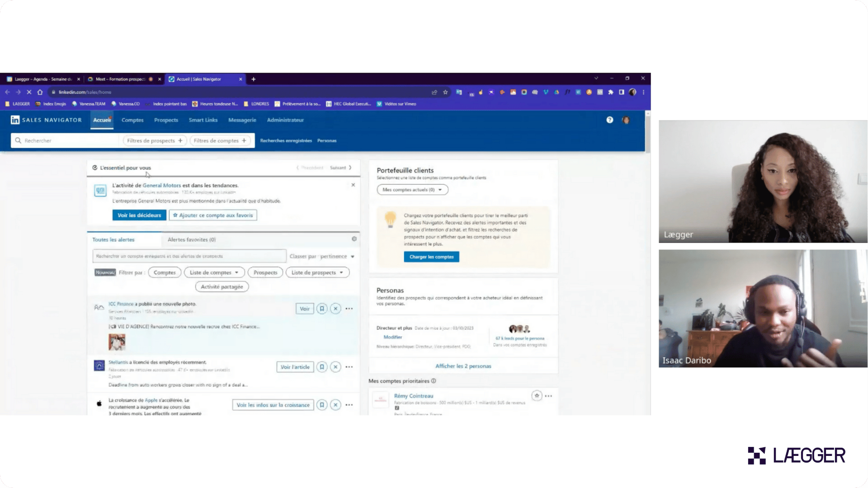Expand Mes comptes actuels dropdown
The width and height of the screenshot is (868, 488).
(412, 190)
